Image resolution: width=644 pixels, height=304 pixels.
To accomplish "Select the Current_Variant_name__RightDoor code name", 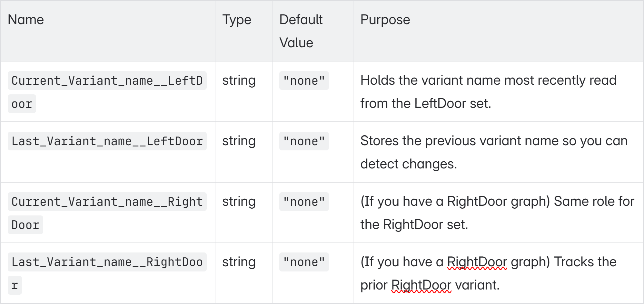I will coord(107,202).
